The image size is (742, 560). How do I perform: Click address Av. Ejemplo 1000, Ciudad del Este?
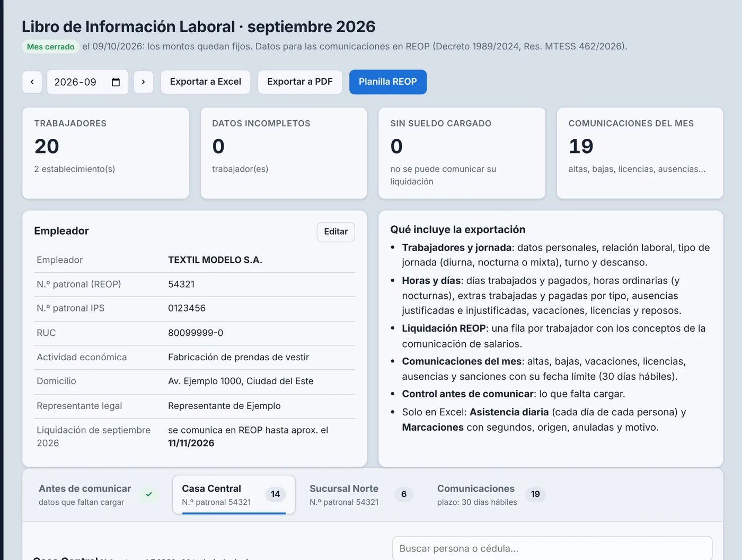(241, 381)
